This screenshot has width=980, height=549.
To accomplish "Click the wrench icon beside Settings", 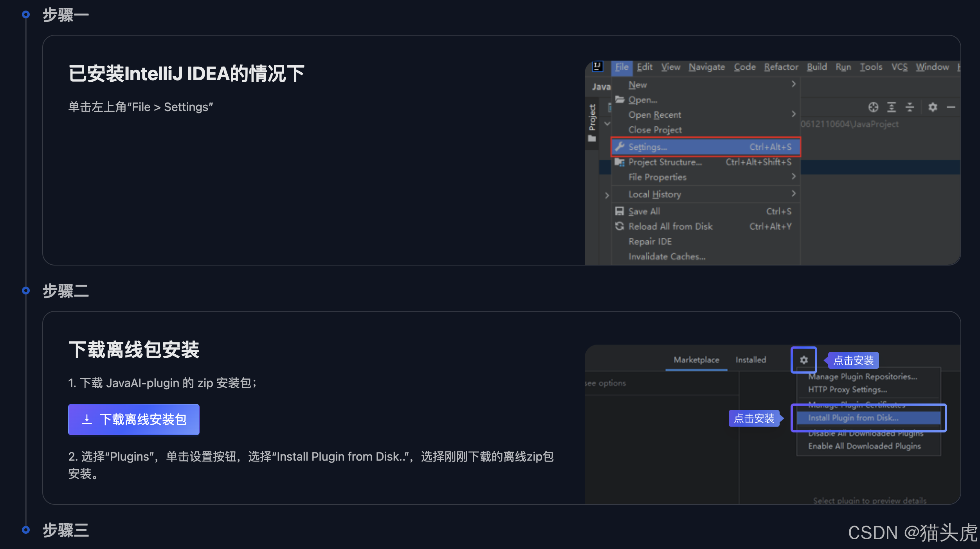I will tap(620, 147).
